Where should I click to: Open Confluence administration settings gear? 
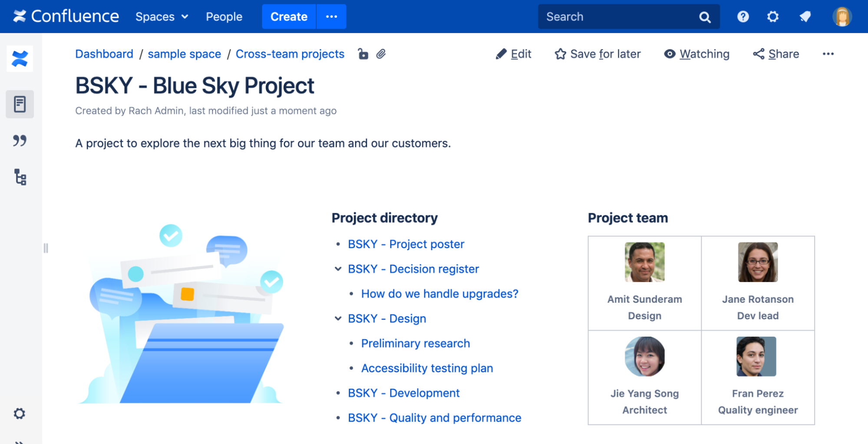(773, 17)
